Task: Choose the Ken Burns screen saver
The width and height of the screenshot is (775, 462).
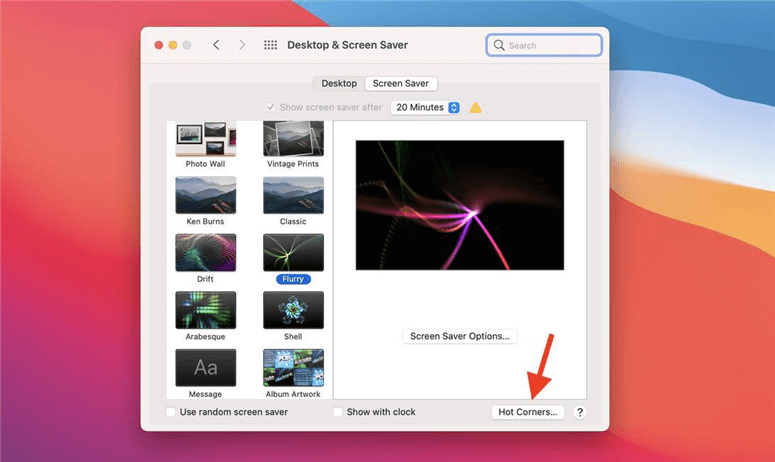Action: pos(206,195)
